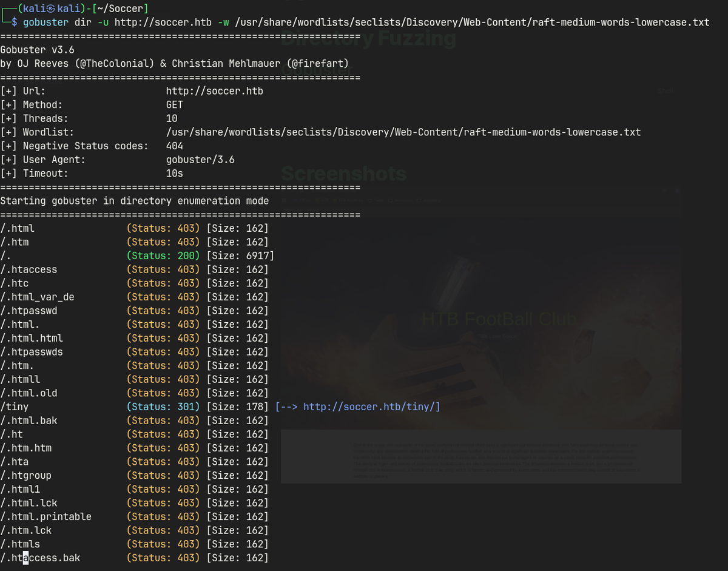Click the "/.html.bak" result entry
The height and width of the screenshot is (571, 728).
[29, 421]
